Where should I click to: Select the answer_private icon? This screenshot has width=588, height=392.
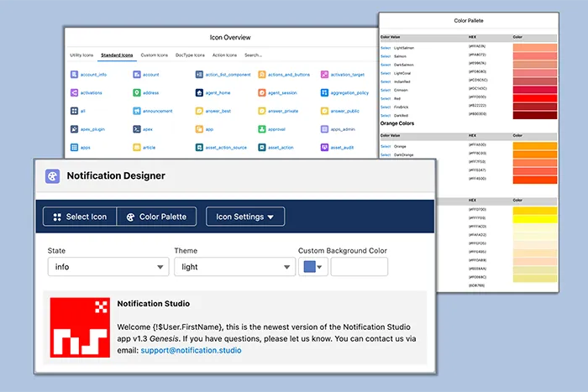(262, 111)
